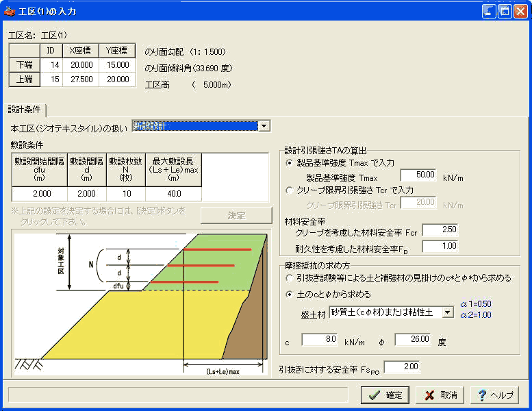The height and width of the screenshot is (411, 532).
Task: Maximize the dialog window
Action: point(504,11)
